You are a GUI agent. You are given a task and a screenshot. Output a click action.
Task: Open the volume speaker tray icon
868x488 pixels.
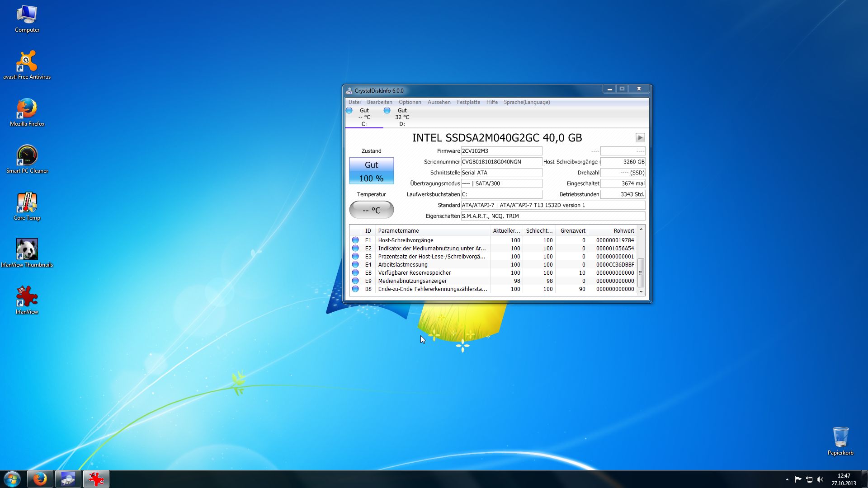coord(820,479)
